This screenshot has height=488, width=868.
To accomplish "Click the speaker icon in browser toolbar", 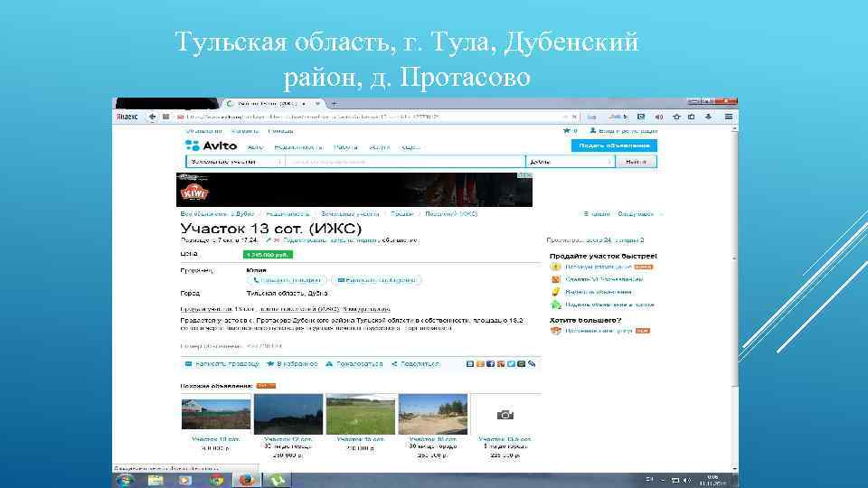I will (659, 117).
